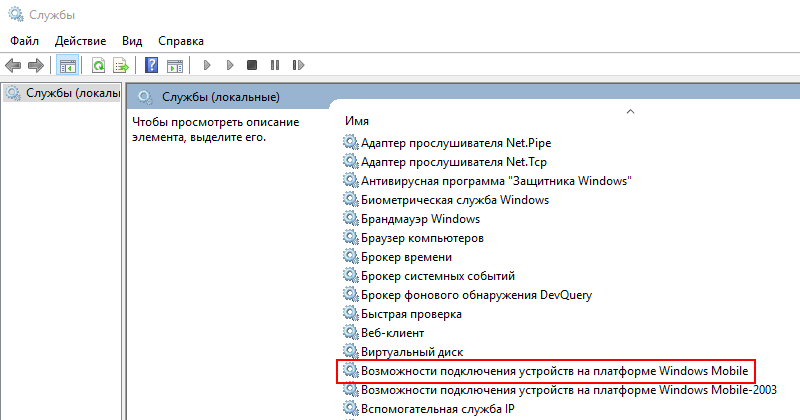The image size is (800, 420).
Task: Open the Действие menu
Action: (x=81, y=41)
